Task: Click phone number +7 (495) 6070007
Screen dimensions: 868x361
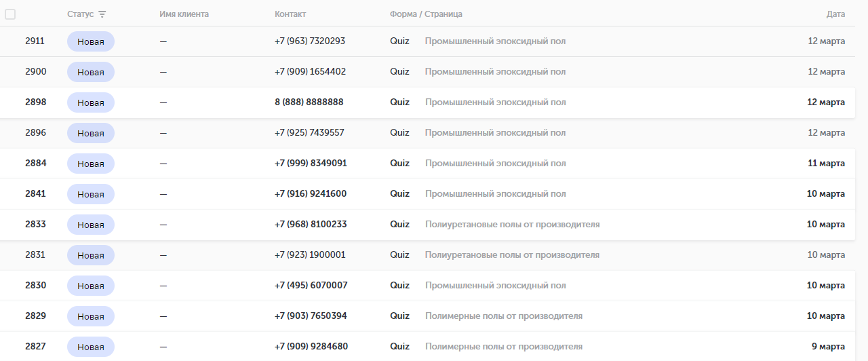Action: pyautogui.click(x=311, y=285)
